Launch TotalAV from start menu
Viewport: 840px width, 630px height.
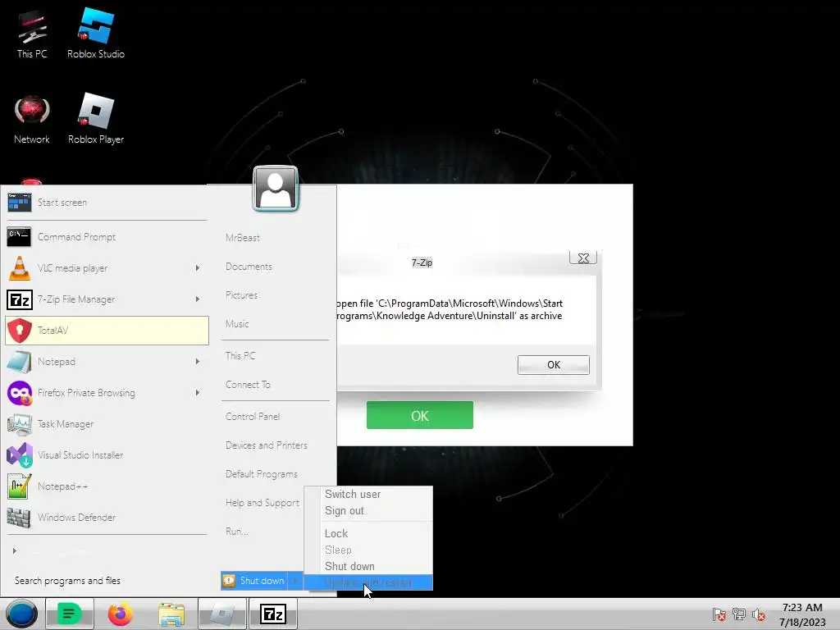[x=107, y=330]
